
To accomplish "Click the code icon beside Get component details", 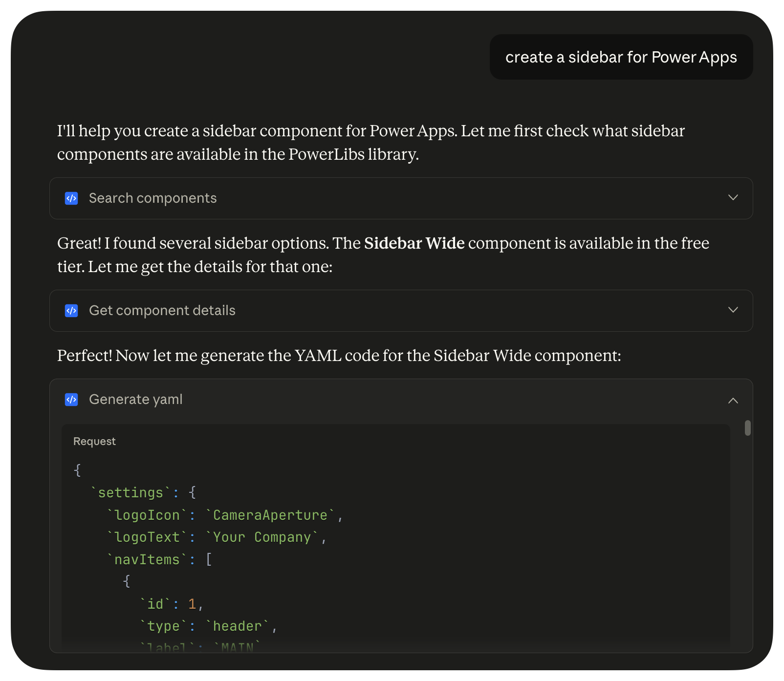I will coord(71,311).
